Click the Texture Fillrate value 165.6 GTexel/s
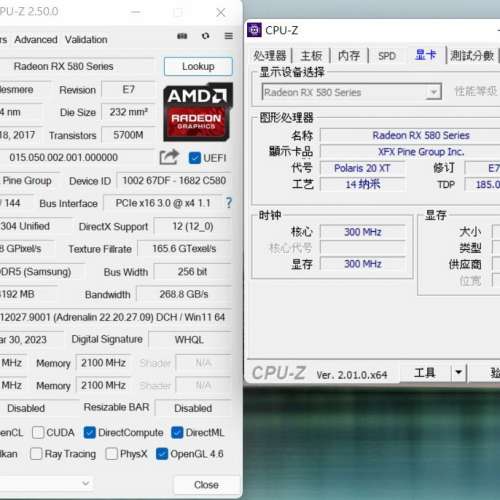The image size is (500, 500). 184,249
